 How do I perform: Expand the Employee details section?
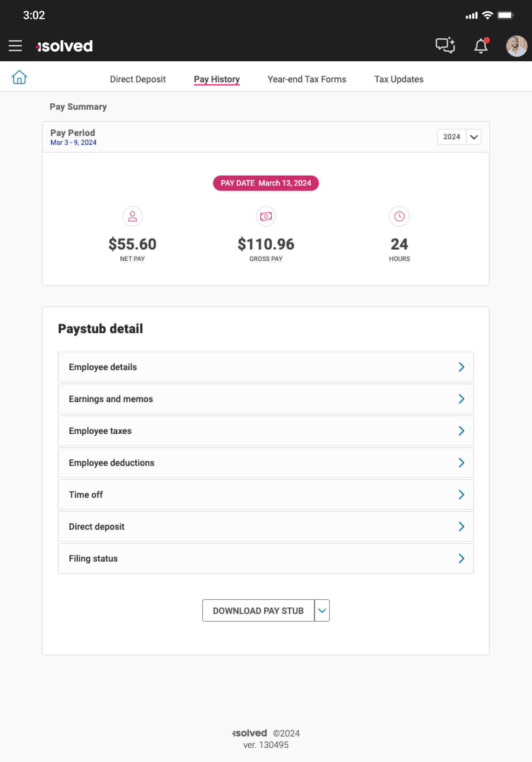pyautogui.click(x=266, y=367)
